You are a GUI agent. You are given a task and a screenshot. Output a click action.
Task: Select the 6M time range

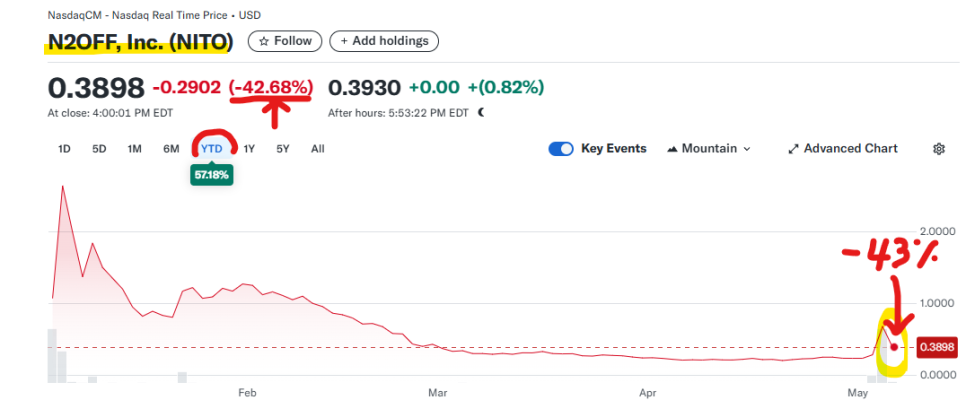click(171, 149)
